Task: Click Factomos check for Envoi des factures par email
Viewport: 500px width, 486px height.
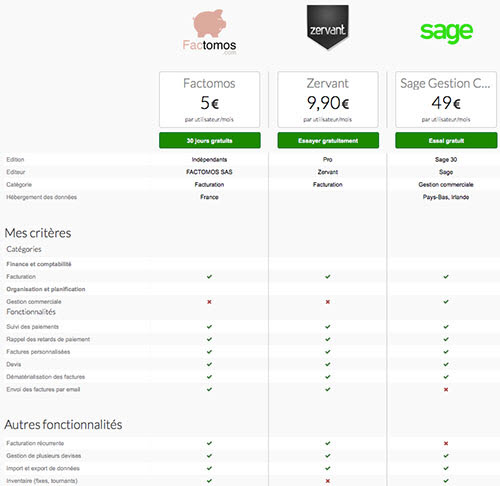Action: (209, 389)
